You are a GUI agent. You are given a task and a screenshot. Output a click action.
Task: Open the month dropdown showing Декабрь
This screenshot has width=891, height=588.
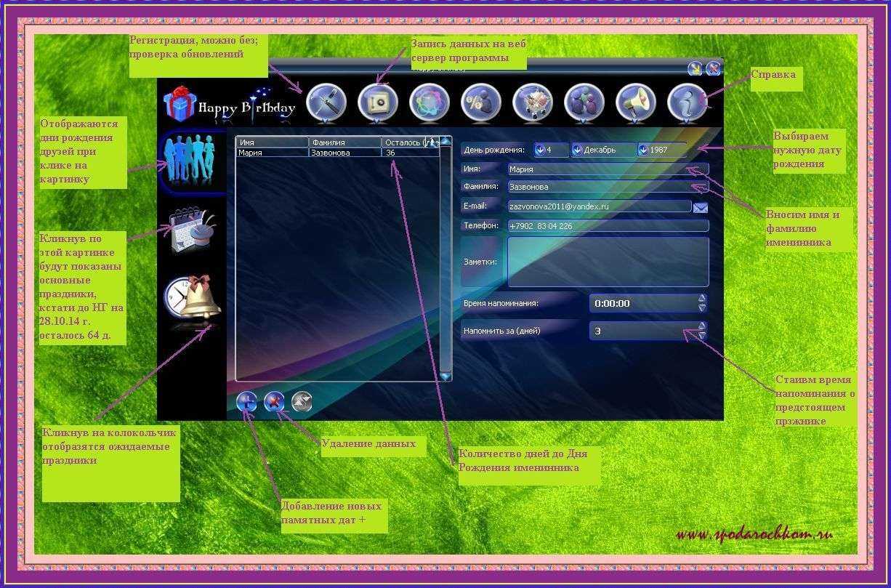[577, 150]
